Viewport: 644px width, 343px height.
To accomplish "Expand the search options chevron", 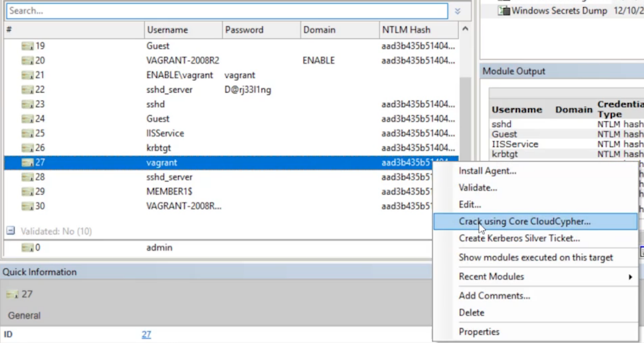I will click(x=457, y=11).
